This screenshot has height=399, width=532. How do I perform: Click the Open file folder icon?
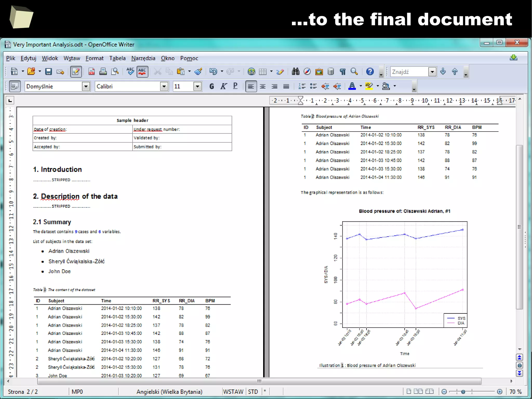coord(31,71)
